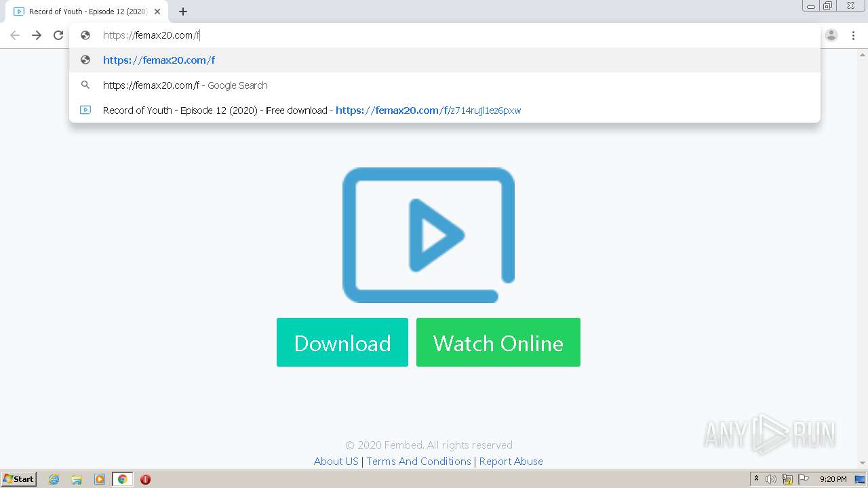Screen dimensions: 868x488
Task: Click the Action Center flag tray icon
Action: (x=804, y=479)
